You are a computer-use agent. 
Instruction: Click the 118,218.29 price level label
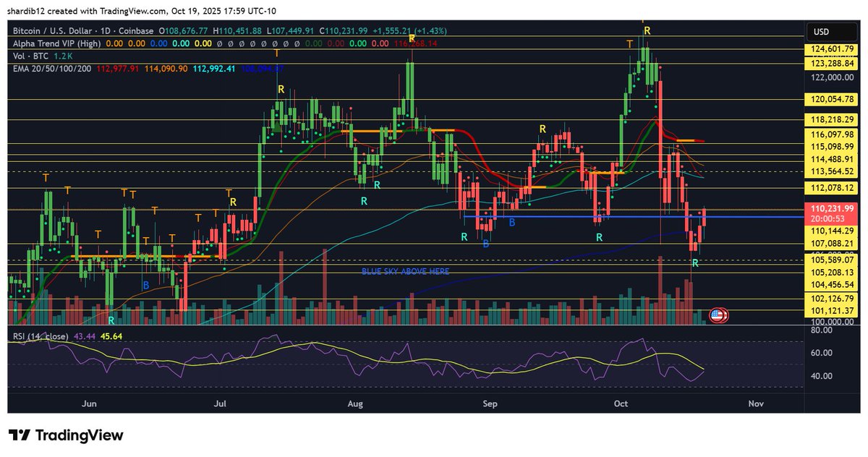point(833,120)
